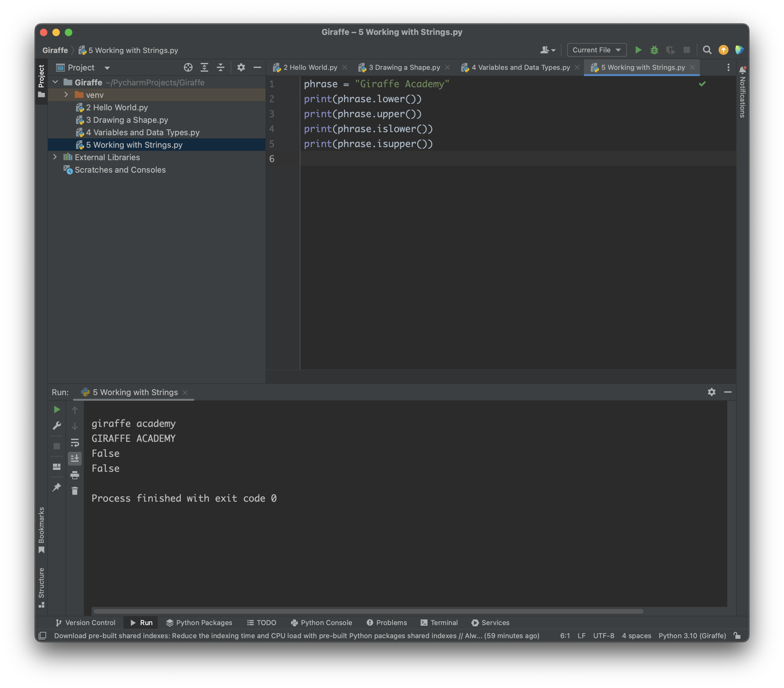Run the current file with green play button
784x688 pixels.
pyautogui.click(x=638, y=50)
